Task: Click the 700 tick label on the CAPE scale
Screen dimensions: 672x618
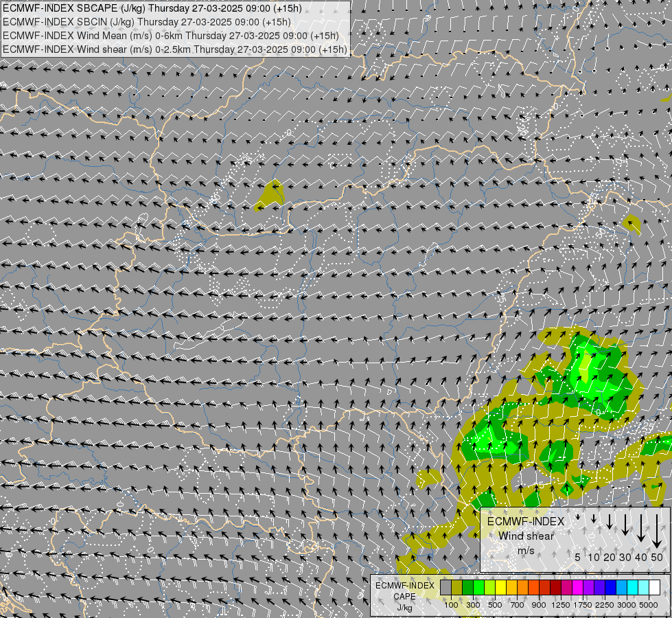Action: [518, 605]
